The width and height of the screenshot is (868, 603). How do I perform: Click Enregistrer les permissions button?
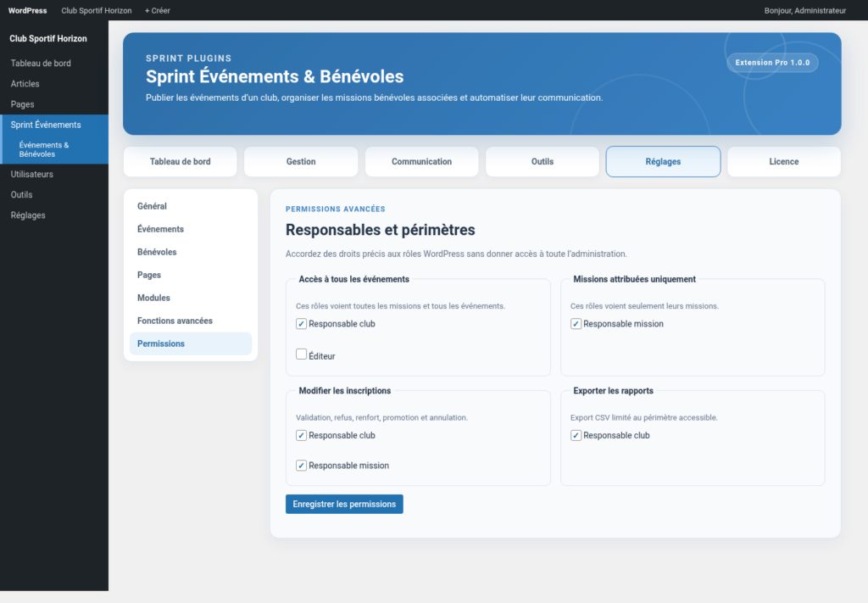point(344,504)
